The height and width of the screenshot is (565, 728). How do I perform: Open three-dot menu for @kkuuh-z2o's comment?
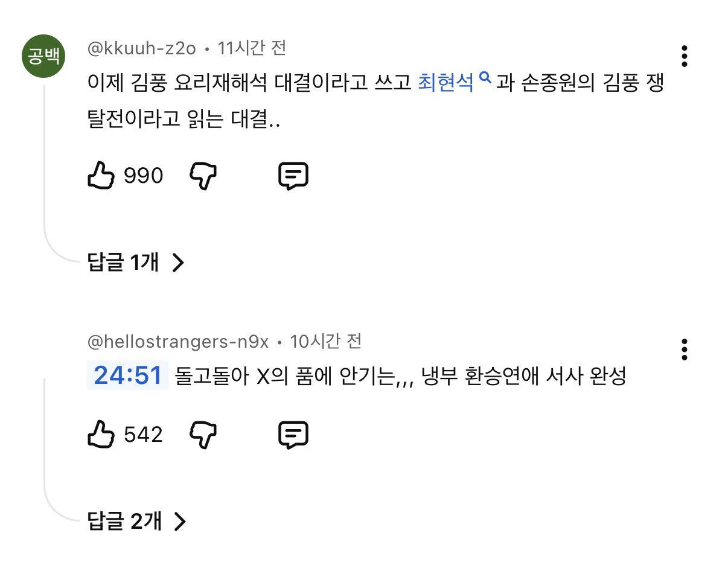point(684,56)
